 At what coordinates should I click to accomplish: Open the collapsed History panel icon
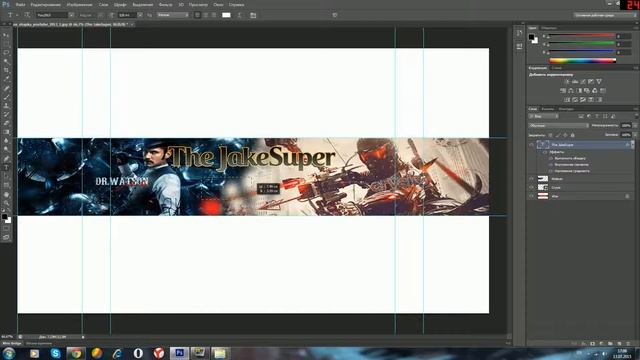519,33
